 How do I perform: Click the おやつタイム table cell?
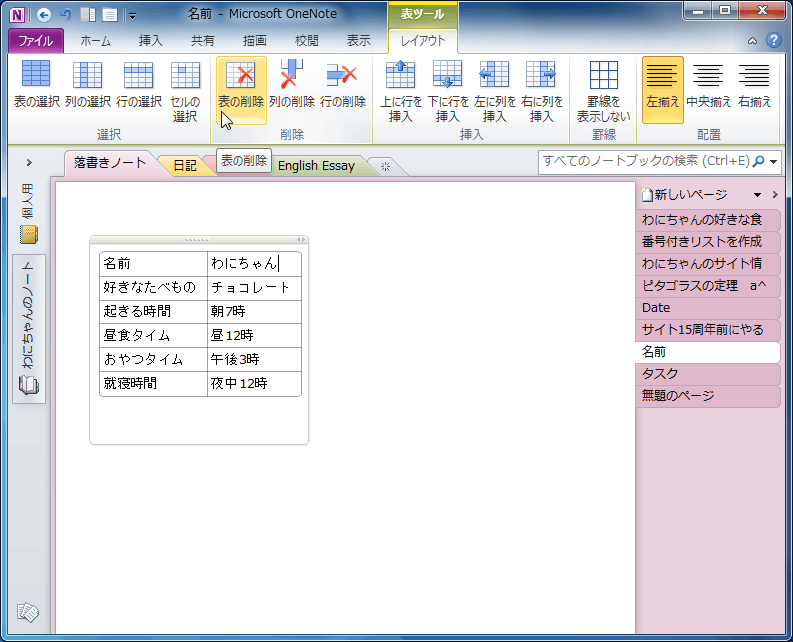coord(153,359)
